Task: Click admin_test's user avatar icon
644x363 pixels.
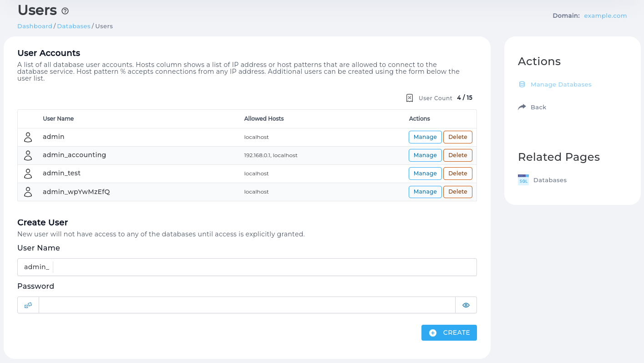Action: click(x=28, y=174)
